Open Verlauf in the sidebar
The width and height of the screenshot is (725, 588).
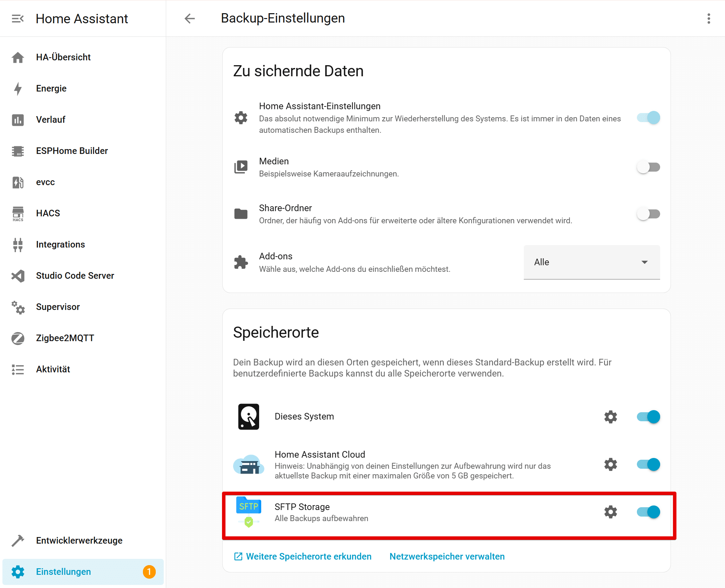coord(83,120)
